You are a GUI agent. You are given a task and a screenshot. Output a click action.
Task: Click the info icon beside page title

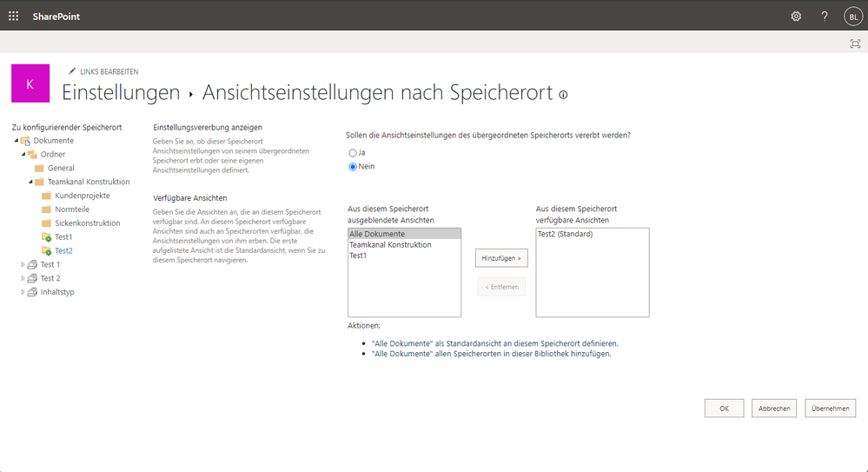(x=563, y=95)
